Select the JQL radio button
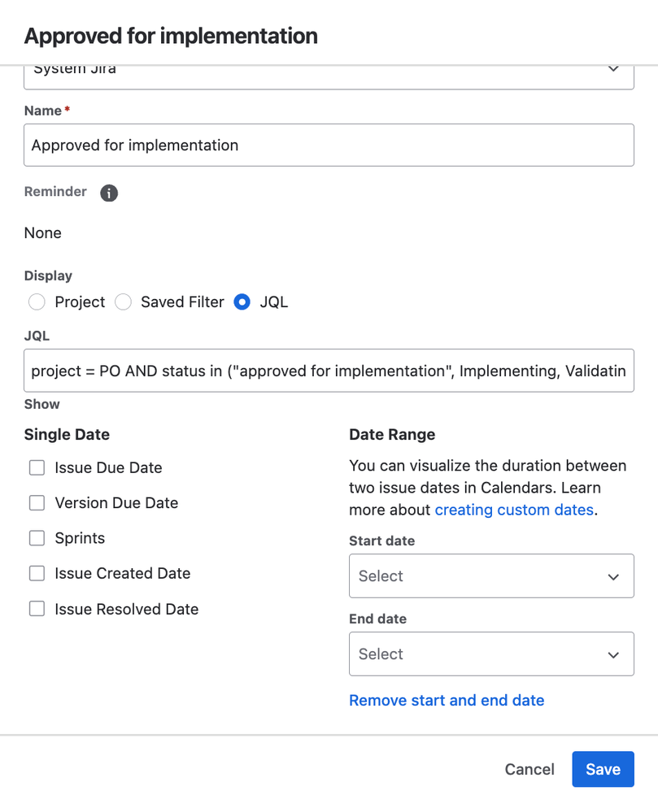This screenshot has height=812, width=658. click(x=242, y=302)
